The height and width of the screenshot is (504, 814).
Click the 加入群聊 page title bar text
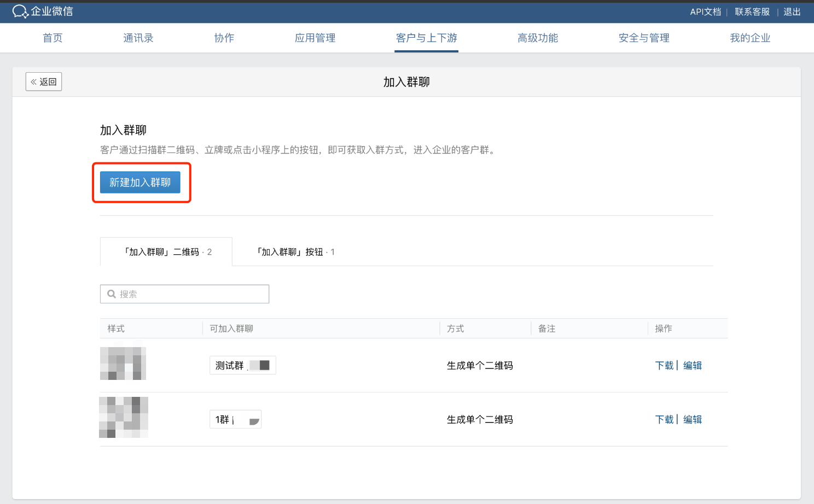406,82
